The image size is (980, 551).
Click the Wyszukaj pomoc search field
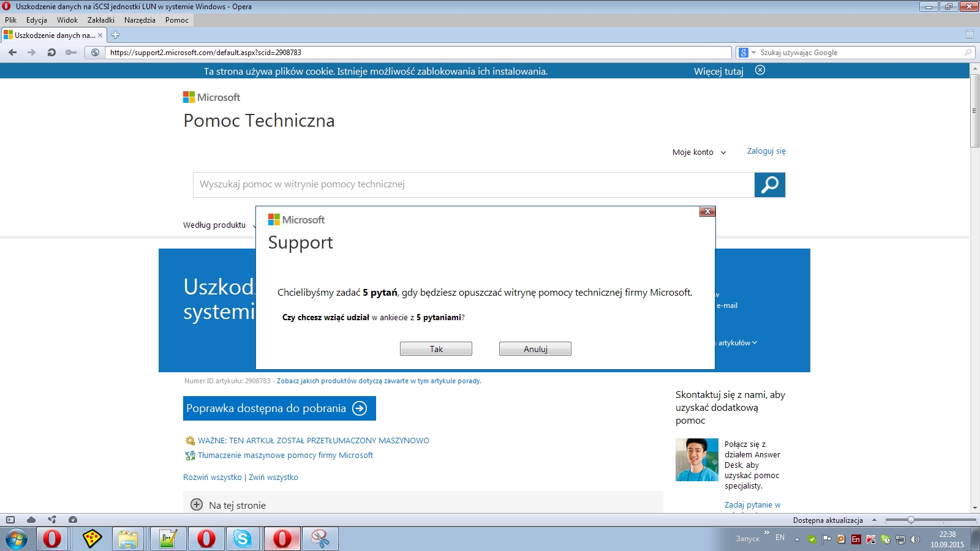pos(473,185)
